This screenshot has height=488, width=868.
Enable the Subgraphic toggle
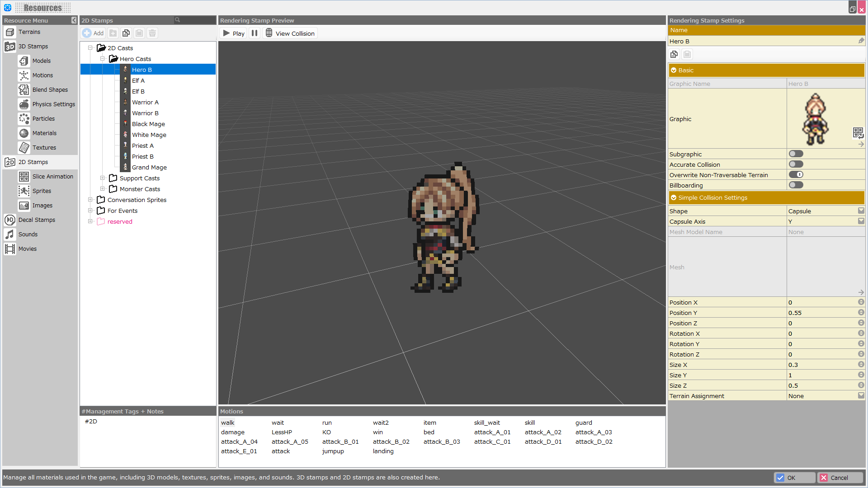click(796, 154)
